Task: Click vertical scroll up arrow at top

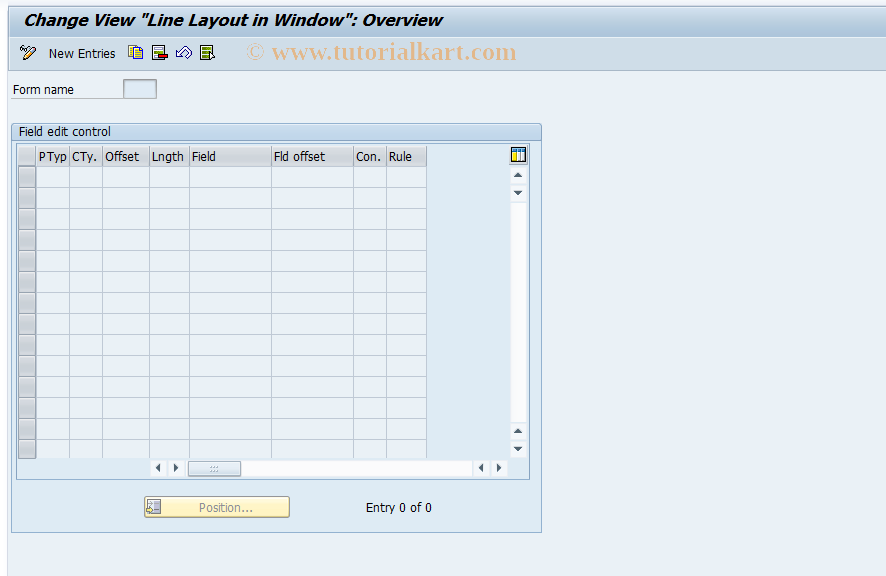Action: 518,175
